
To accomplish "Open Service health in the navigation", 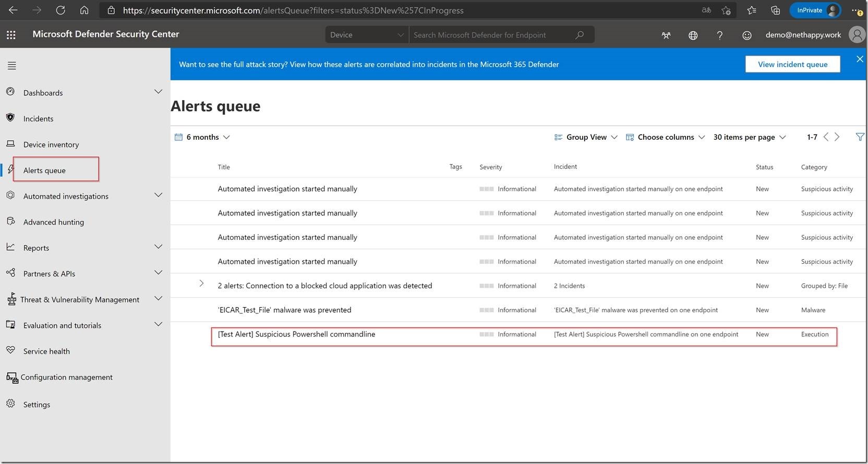I will tap(46, 351).
